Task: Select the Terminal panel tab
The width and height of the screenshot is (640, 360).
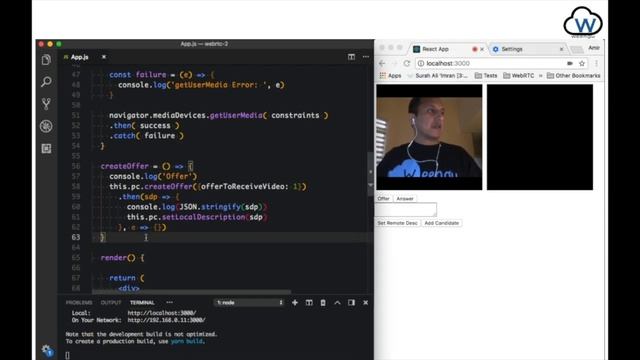Action: (142, 302)
